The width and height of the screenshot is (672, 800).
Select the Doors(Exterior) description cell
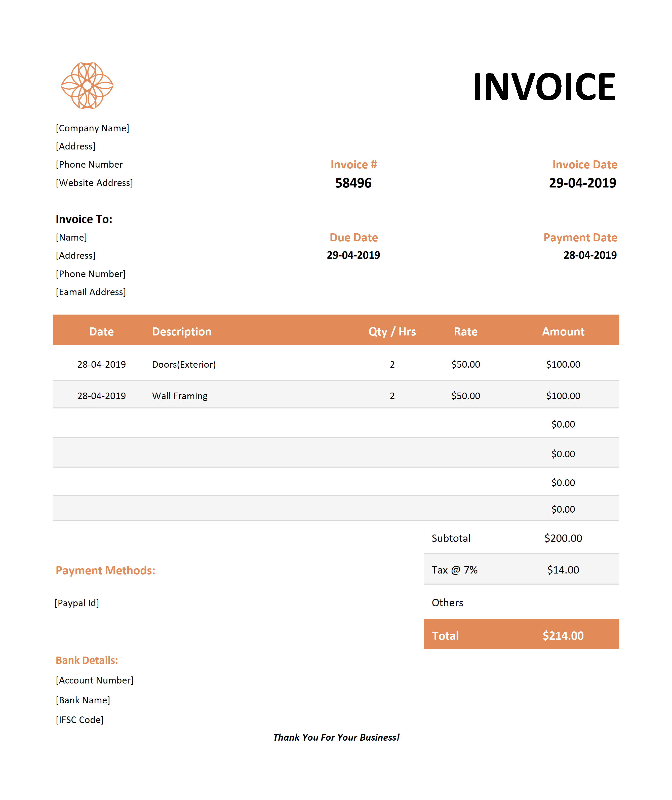tap(184, 365)
